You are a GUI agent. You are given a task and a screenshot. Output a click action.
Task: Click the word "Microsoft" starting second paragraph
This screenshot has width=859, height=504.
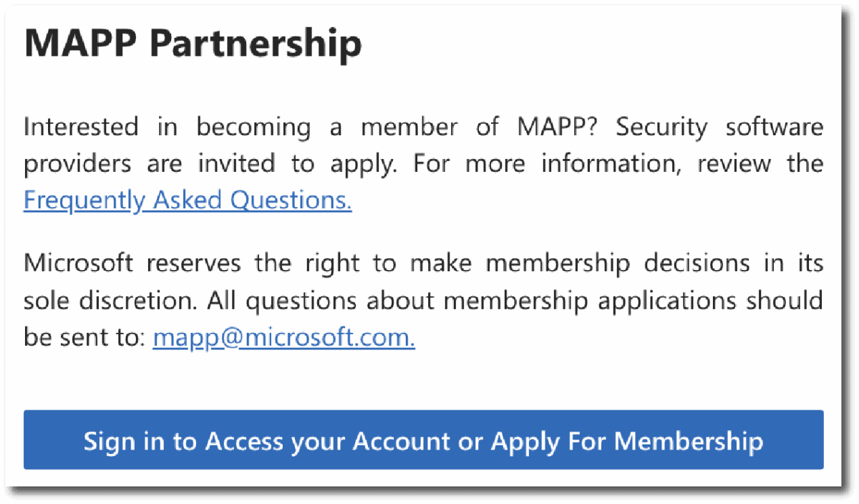click(78, 263)
